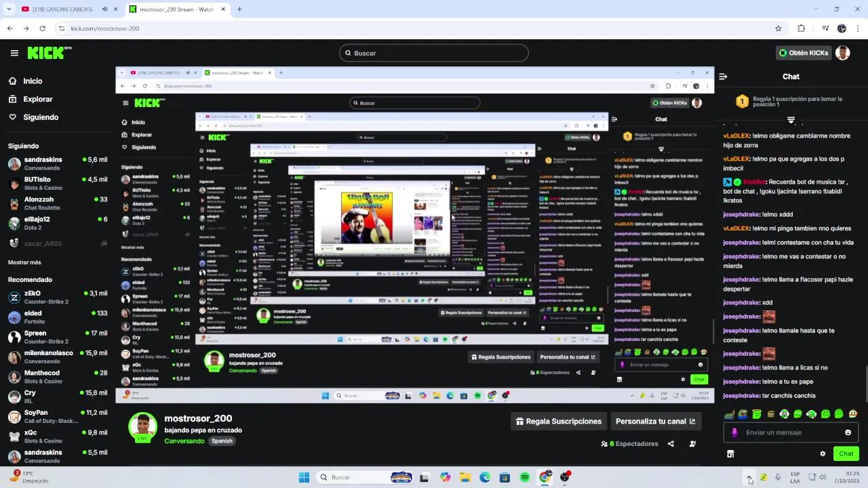Open milenkanolasco recommended channel
Screen dimensions: 868x488
click(x=58, y=357)
